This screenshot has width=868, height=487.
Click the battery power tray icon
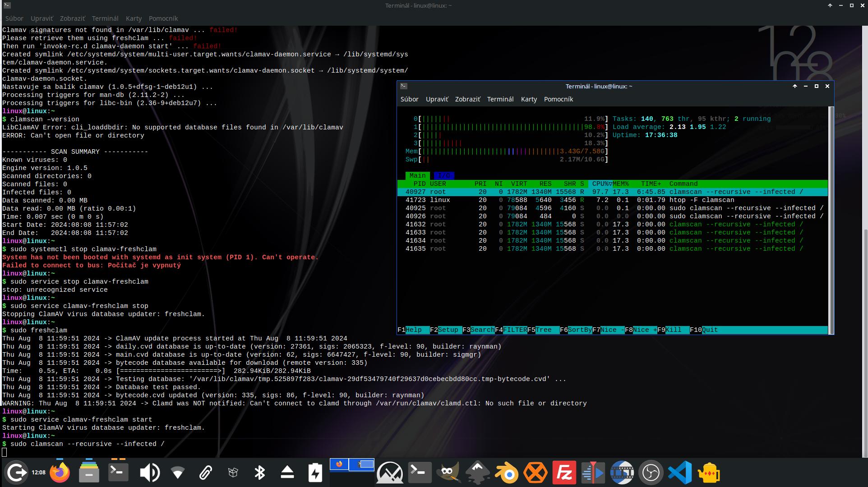[315, 473]
